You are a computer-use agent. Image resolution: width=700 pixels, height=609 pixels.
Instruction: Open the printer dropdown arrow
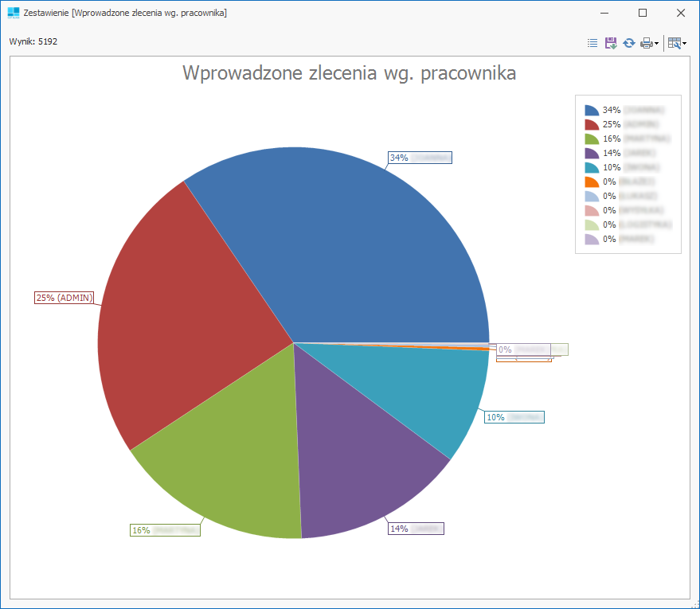click(656, 44)
